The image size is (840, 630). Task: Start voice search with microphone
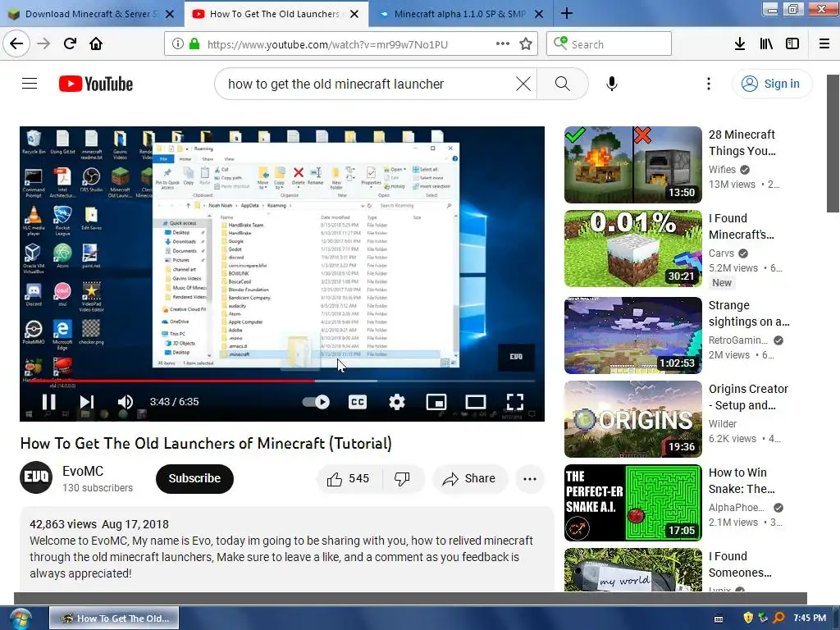[612, 84]
